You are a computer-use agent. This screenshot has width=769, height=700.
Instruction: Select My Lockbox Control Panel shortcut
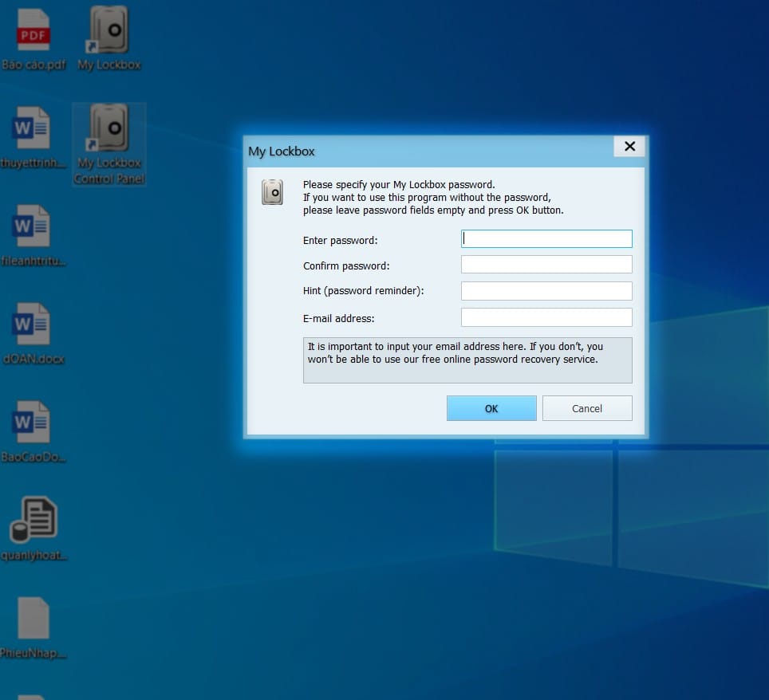pyautogui.click(x=108, y=144)
